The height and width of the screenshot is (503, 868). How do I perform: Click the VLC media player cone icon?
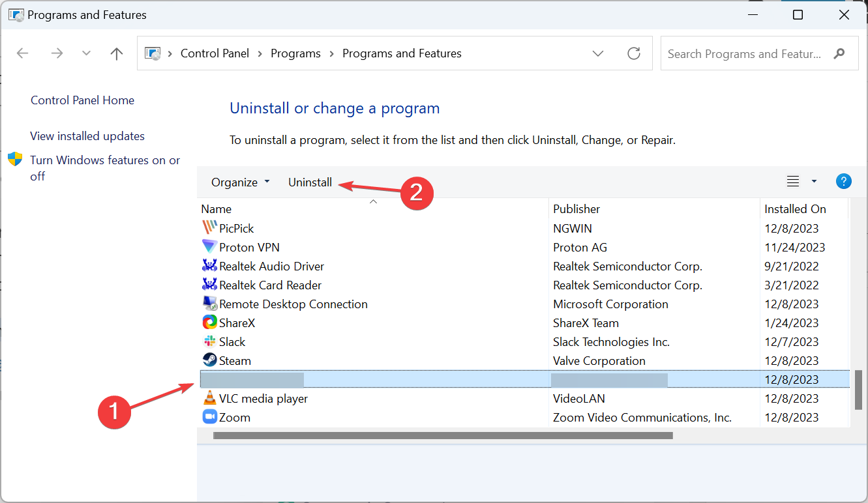click(x=209, y=398)
